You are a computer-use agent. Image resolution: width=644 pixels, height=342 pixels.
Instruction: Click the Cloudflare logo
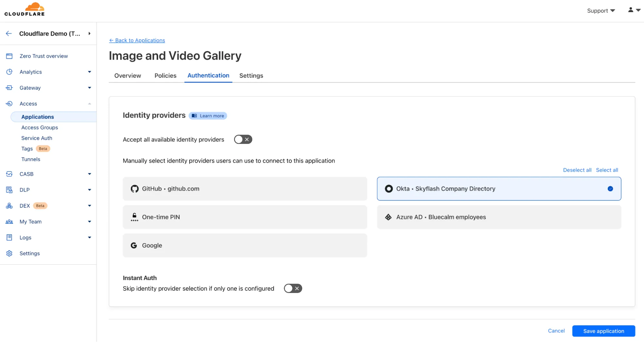click(x=24, y=9)
